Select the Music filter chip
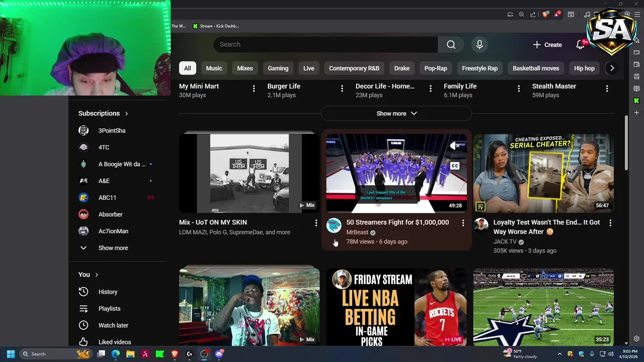The image size is (644, 362). 214,68
